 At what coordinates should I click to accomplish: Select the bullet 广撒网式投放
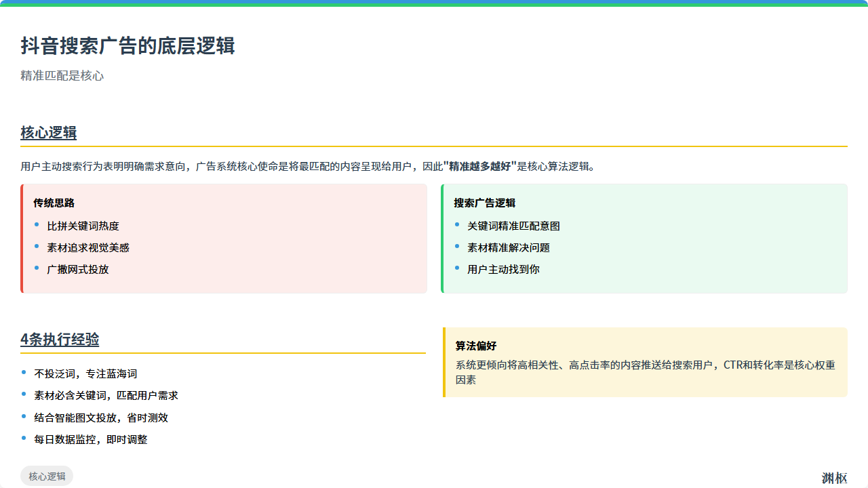pyautogui.click(x=78, y=269)
